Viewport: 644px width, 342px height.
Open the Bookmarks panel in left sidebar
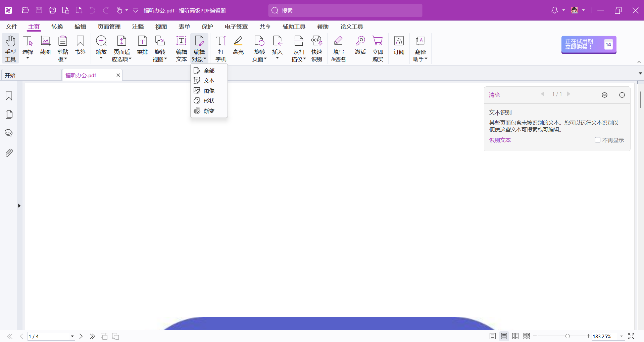pos(9,96)
